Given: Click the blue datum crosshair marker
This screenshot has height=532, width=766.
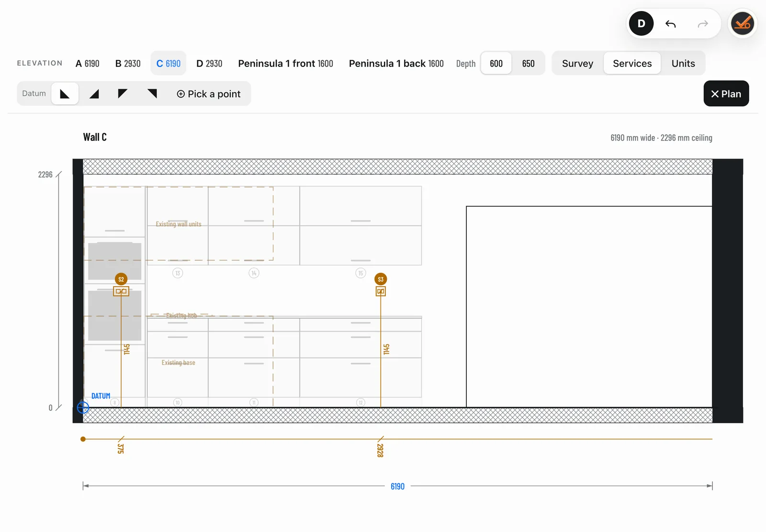Looking at the screenshot, I should 83,408.
